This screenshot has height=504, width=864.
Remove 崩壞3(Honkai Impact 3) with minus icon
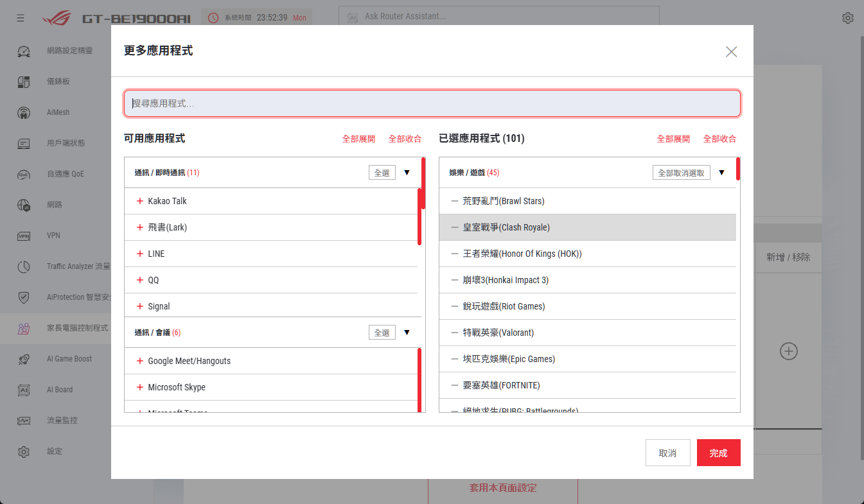coord(455,280)
